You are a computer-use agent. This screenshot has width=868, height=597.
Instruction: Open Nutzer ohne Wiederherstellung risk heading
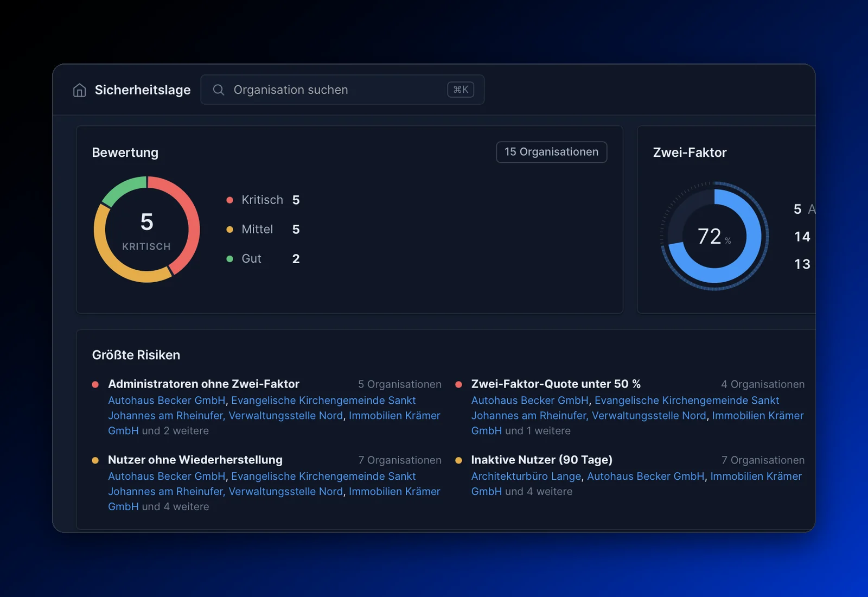coord(195,460)
